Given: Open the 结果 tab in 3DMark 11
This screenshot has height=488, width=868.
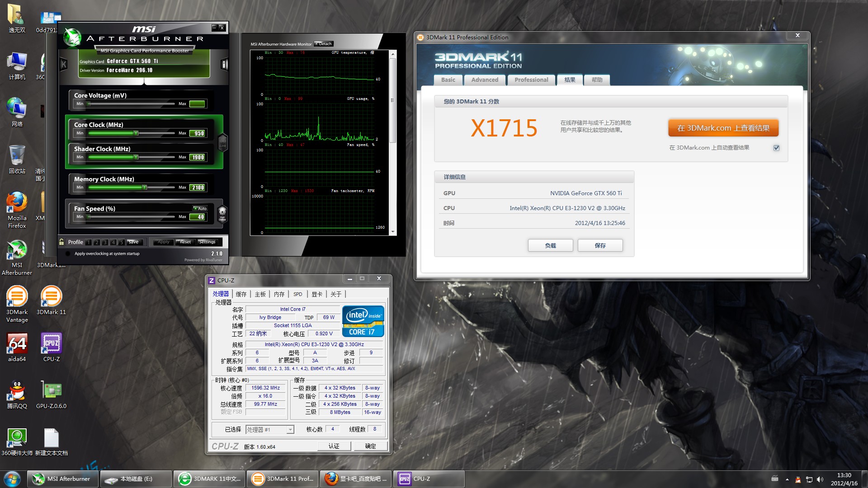Looking at the screenshot, I should click(570, 80).
